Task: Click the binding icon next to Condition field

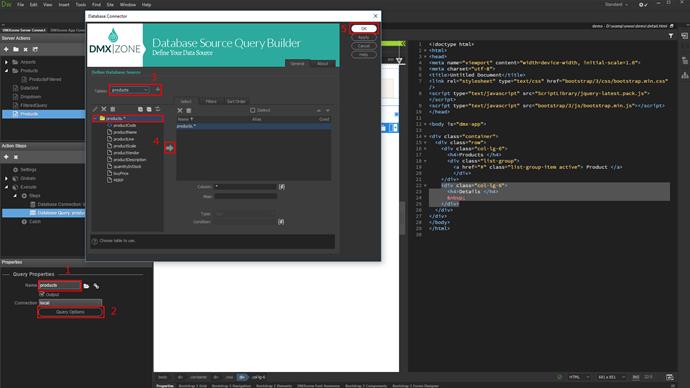Action: tap(281, 222)
